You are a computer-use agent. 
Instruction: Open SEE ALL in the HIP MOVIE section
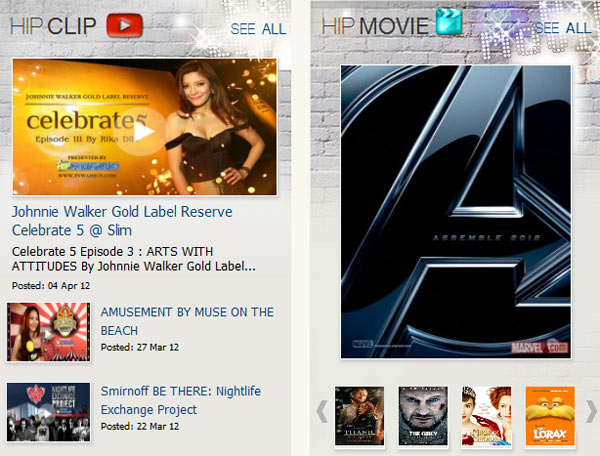(563, 28)
